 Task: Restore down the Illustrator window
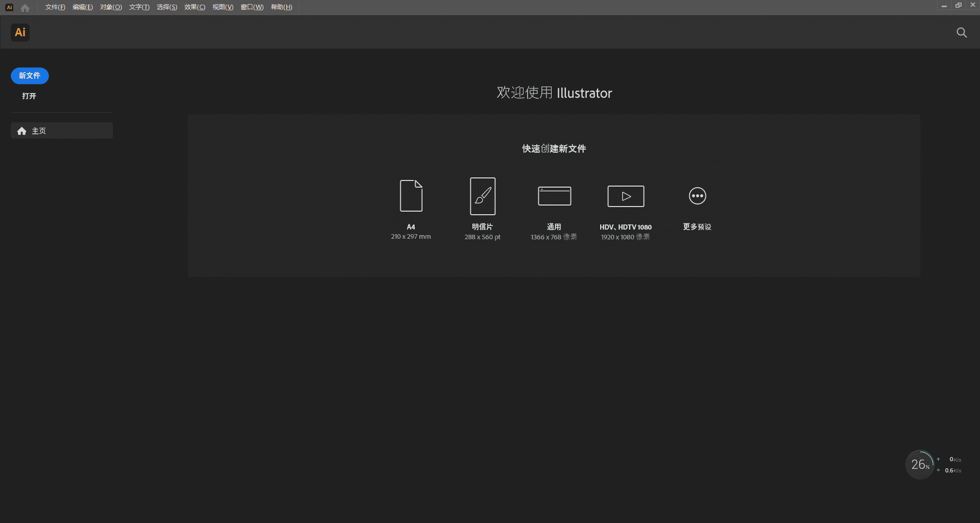(x=959, y=5)
